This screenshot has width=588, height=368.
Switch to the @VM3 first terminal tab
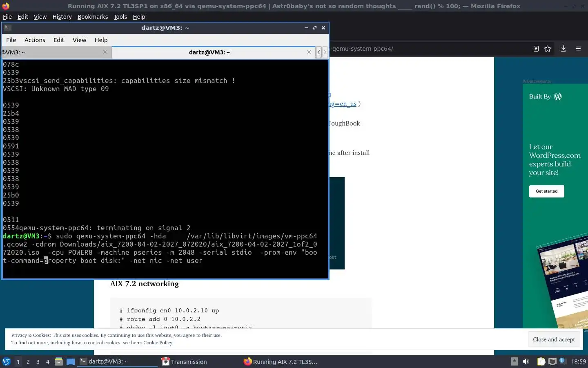click(56, 52)
